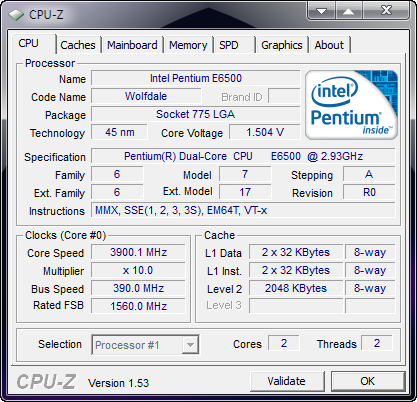Go to the SPD tab
Screen dimensions: 417x402
[233, 45]
